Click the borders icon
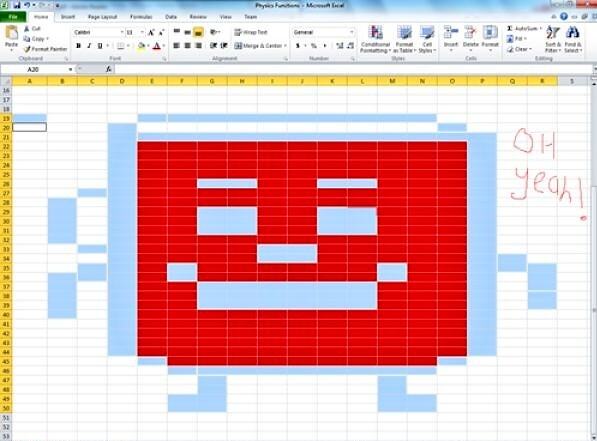This screenshot has width=597, height=441. pyautogui.click(x=120, y=46)
